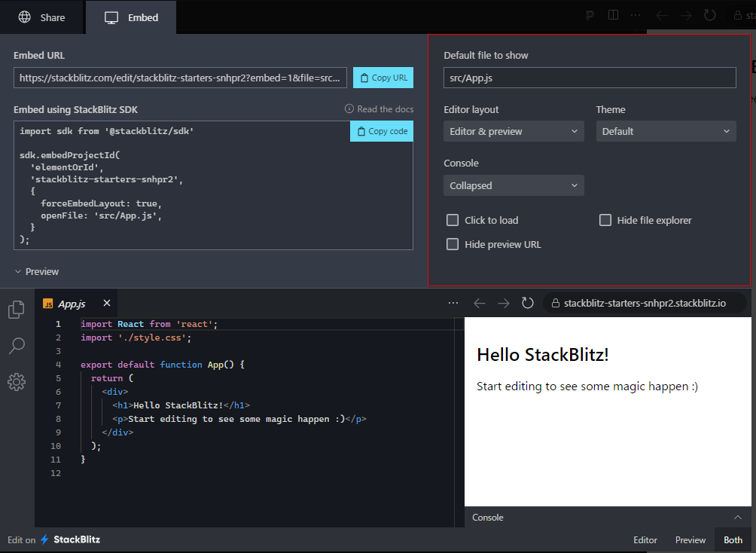Image resolution: width=756 pixels, height=553 pixels.
Task: Click line 'export default function App()'
Action: coord(163,365)
